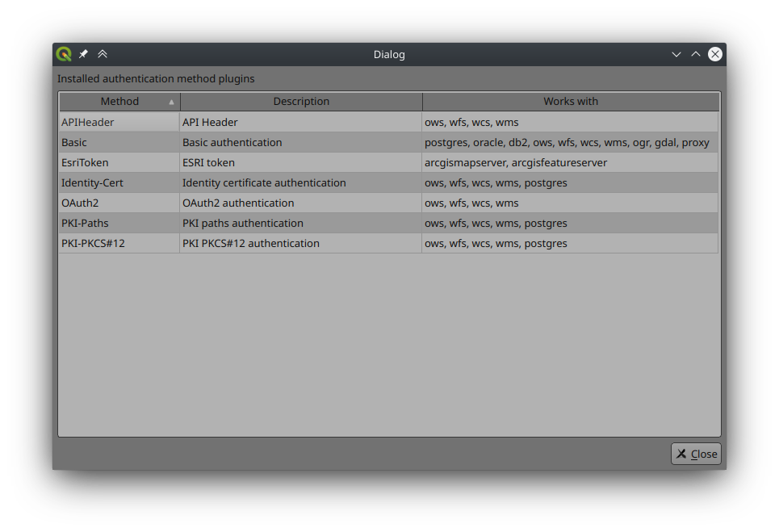Click the sort indicator arrow on the Method header

(x=170, y=102)
